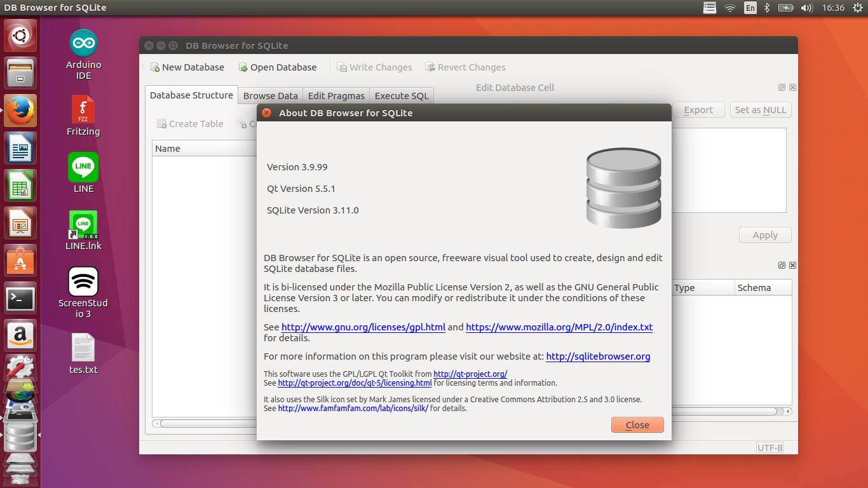
Task: Open the qt-project.org link
Action: pos(470,374)
